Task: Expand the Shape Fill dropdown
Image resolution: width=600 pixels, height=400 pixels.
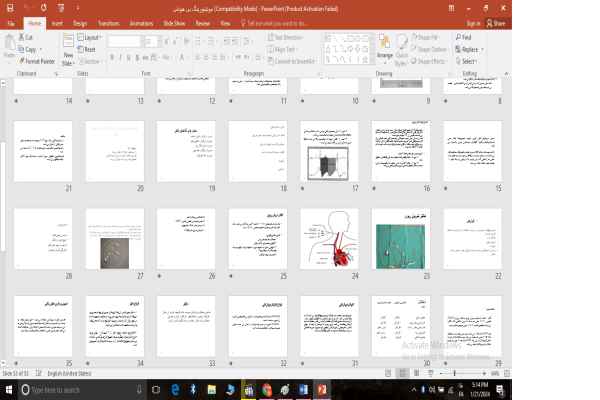Action: point(430,37)
